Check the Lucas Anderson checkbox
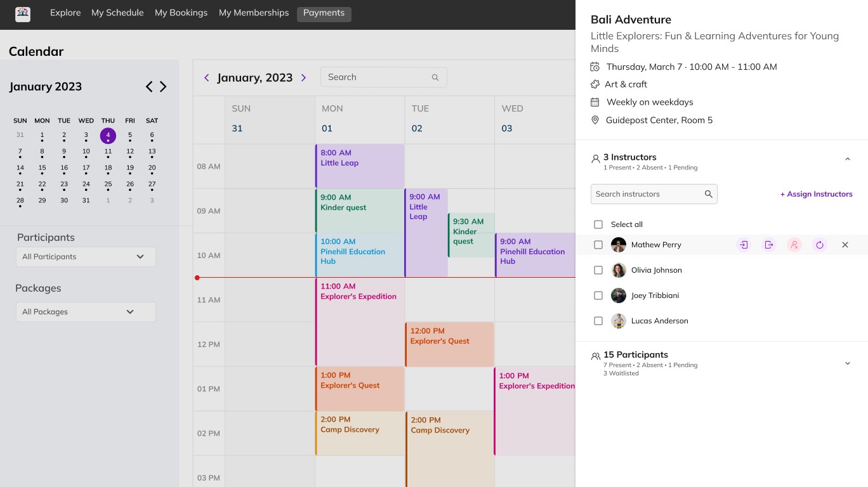The image size is (868, 487). coord(598,321)
